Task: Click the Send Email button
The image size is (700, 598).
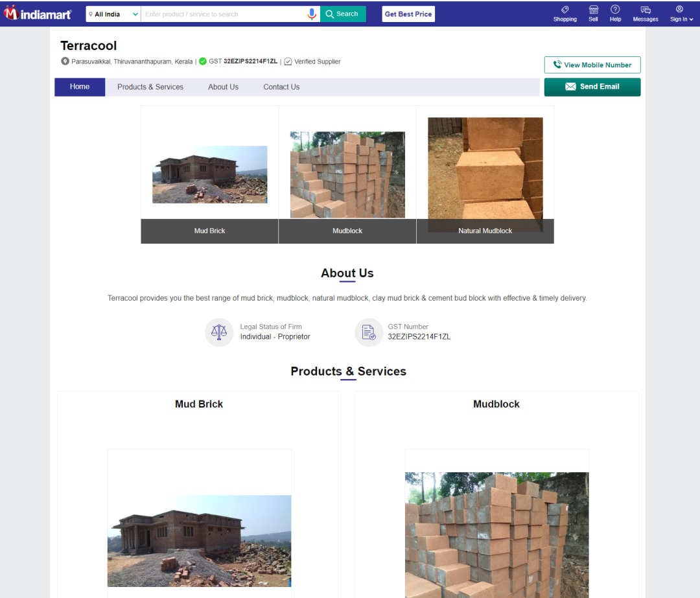Action: pyautogui.click(x=592, y=87)
